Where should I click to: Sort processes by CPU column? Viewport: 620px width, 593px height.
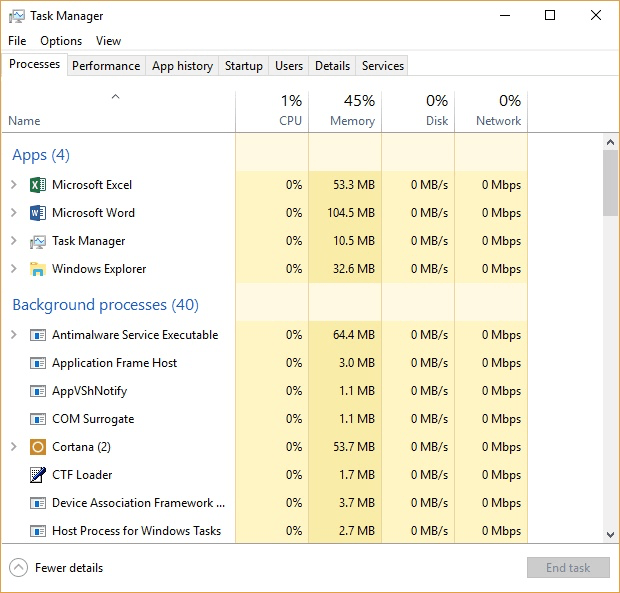pyautogui.click(x=272, y=111)
